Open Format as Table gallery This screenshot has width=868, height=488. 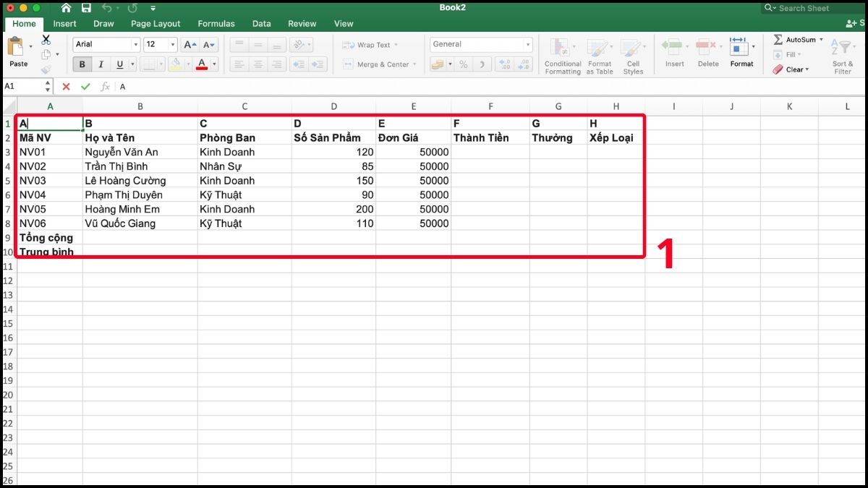600,57
